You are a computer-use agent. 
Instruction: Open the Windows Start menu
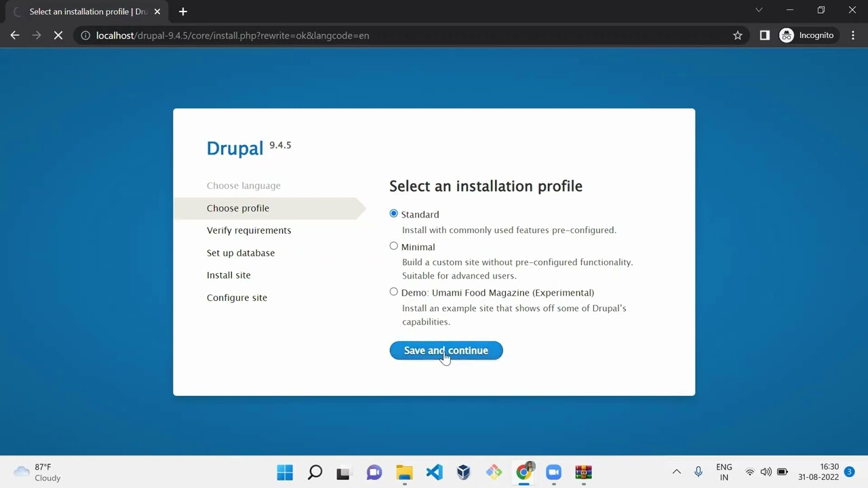point(285,472)
